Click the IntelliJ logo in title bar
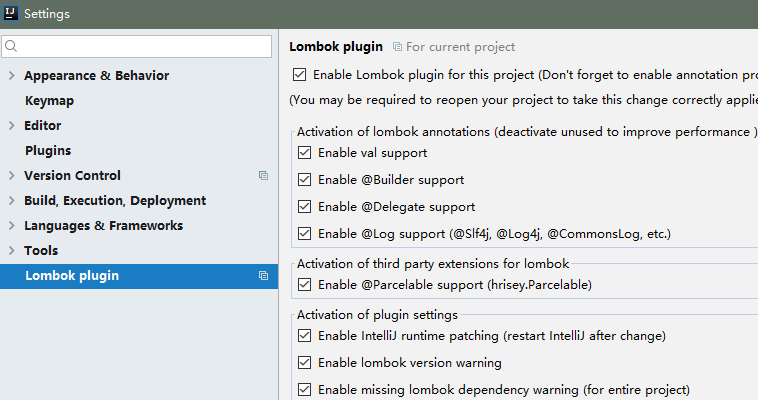This screenshot has width=758, height=400. pyautogui.click(x=11, y=13)
